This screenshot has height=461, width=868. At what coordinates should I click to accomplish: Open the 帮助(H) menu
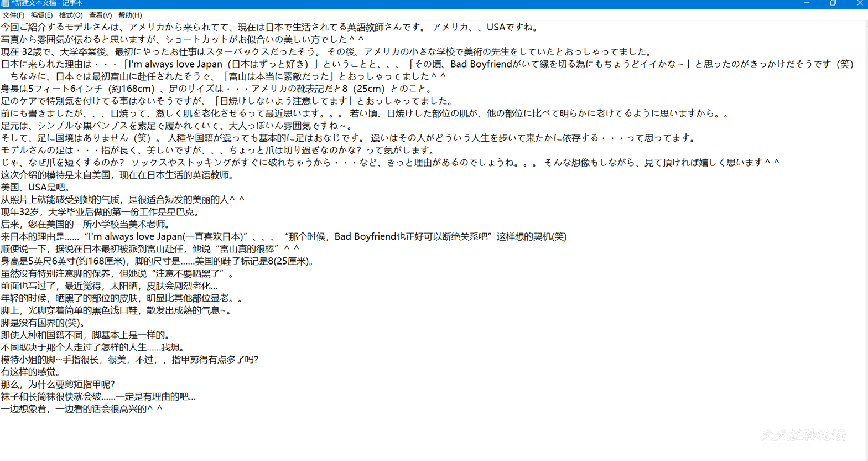pos(130,15)
